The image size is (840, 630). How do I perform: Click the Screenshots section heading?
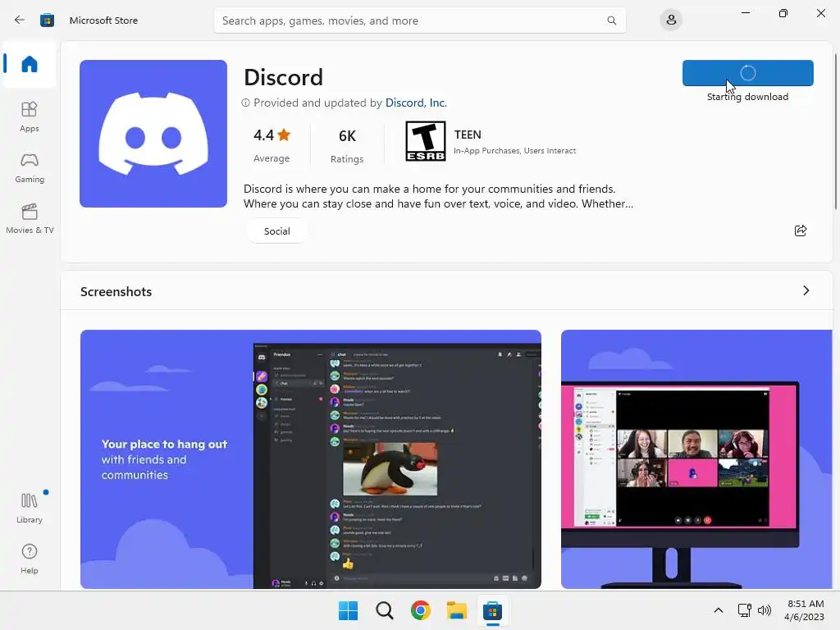tap(116, 291)
